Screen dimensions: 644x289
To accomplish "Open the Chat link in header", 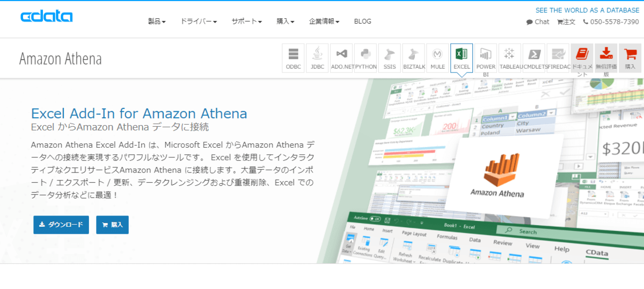I will 538,22.
